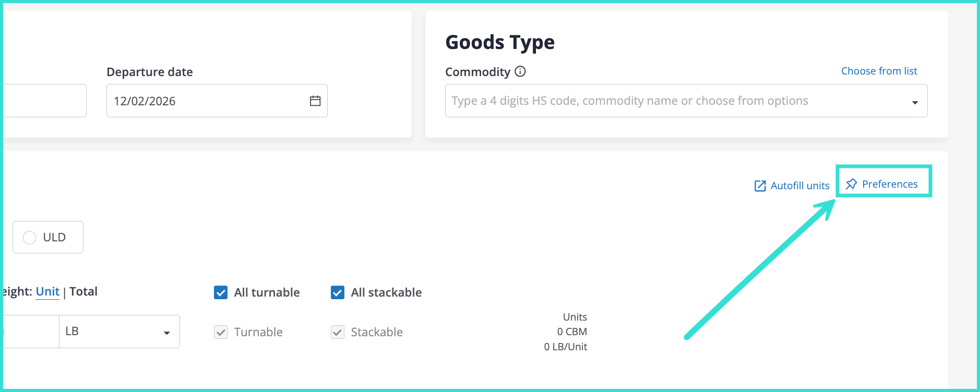Viewport: 980px width, 392px height.
Task: Uncheck the All turnable checkbox
Action: pos(221,292)
